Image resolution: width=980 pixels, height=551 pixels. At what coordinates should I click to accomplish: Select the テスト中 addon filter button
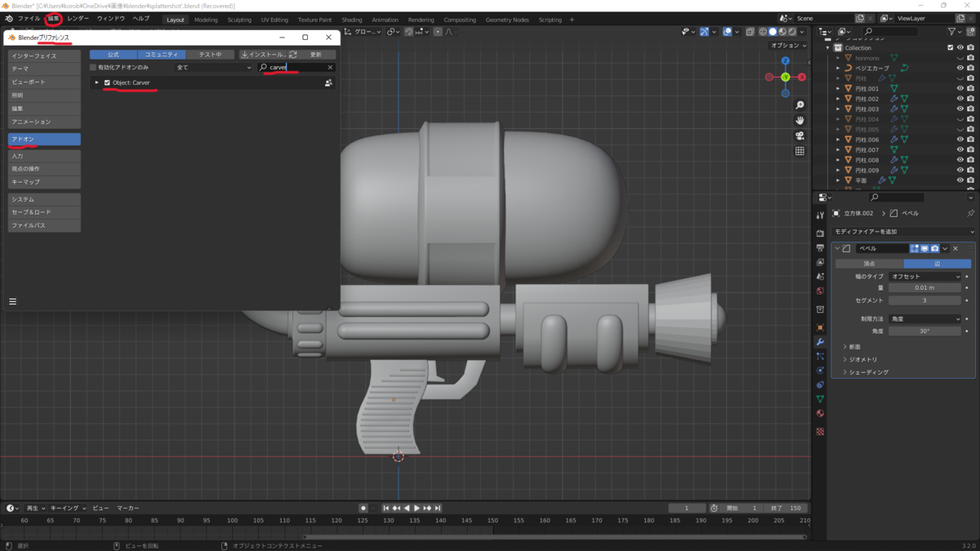coord(210,55)
